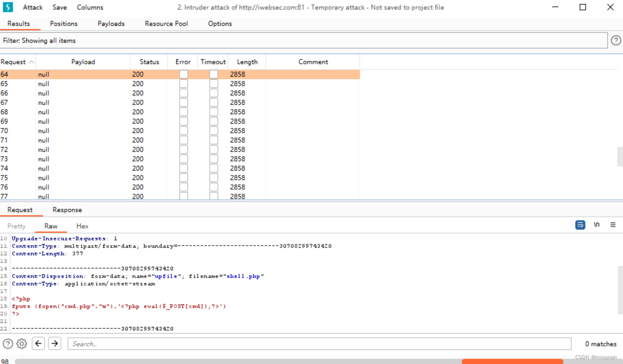Toggle word wrap icon in request viewer
This screenshot has width=623, height=364.
[580, 225]
